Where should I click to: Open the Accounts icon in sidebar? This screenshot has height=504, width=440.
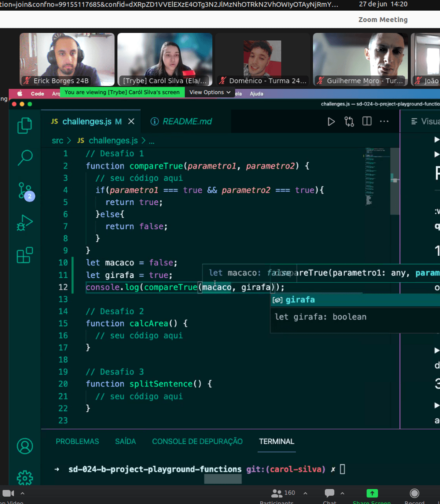[25, 446]
